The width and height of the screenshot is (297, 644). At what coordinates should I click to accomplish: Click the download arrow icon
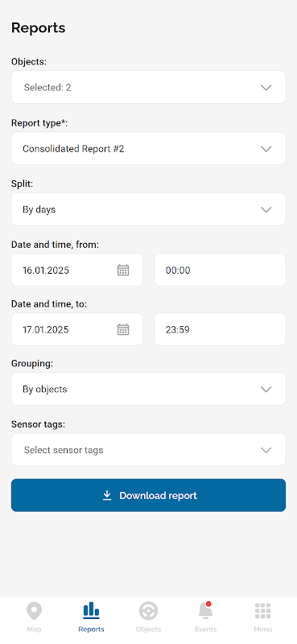[107, 495]
